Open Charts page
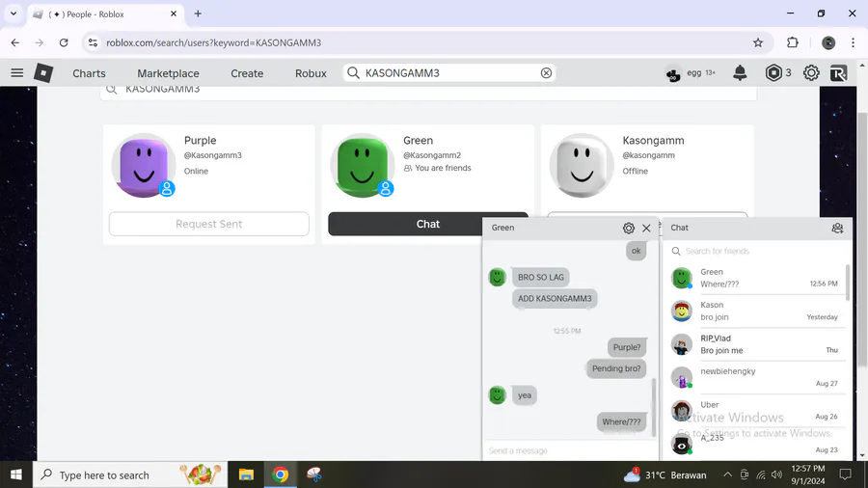The height and width of the screenshot is (488, 868). (89, 73)
